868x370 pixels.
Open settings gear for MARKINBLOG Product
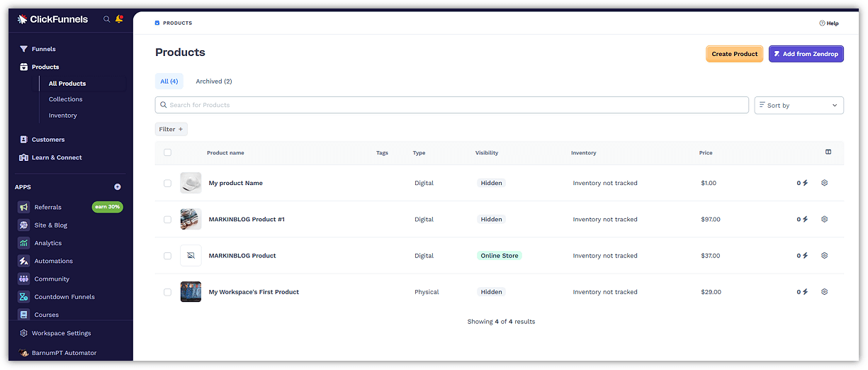point(825,255)
